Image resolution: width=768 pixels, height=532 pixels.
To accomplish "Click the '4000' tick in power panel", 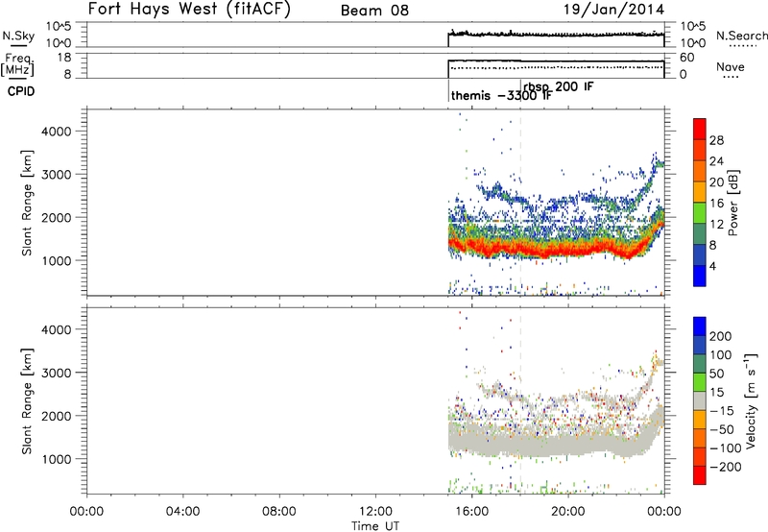I will (57, 132).
